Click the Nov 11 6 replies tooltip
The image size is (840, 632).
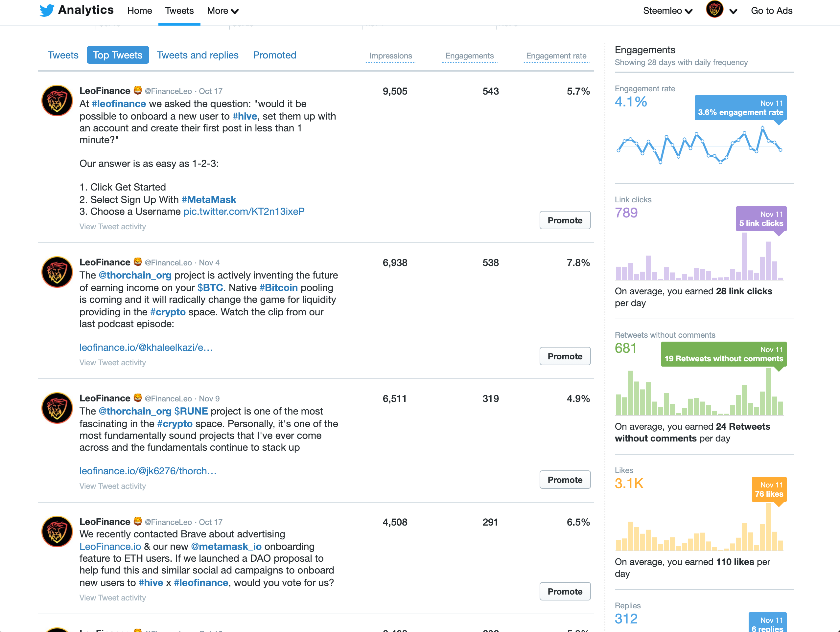tap(767, 622)
